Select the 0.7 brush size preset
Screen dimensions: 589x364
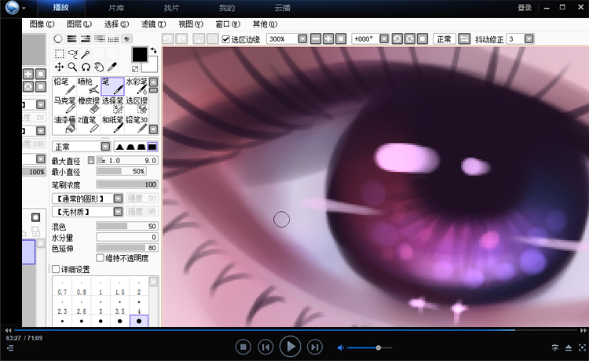coord(62,287)
